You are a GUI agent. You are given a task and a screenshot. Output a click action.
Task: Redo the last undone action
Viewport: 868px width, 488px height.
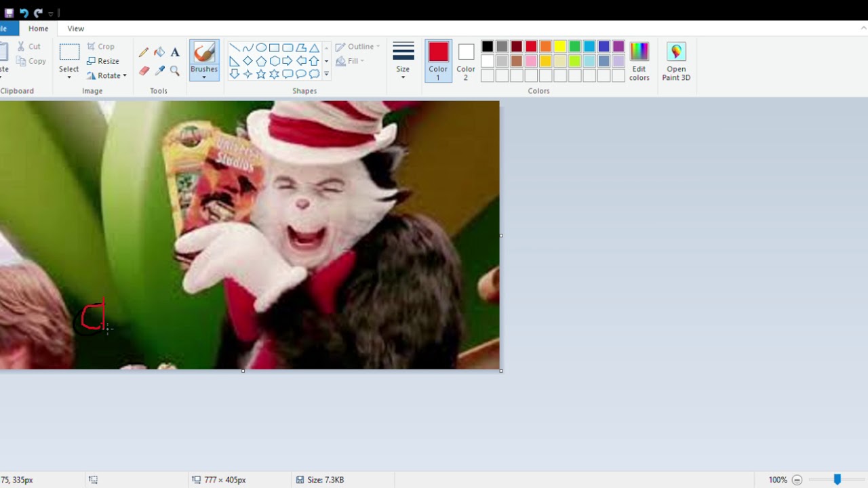click(38, 13)
